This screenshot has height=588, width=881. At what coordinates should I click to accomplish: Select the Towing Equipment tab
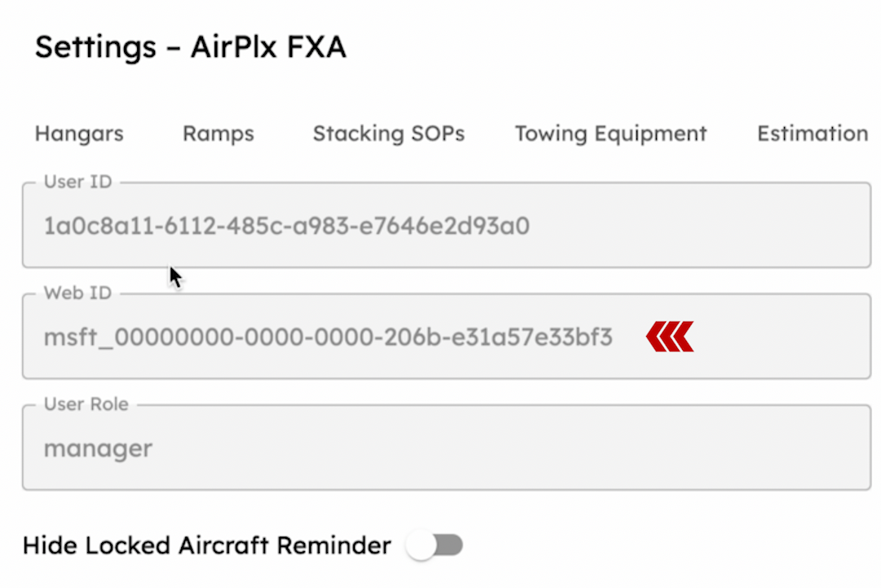[x=610, y=134]
